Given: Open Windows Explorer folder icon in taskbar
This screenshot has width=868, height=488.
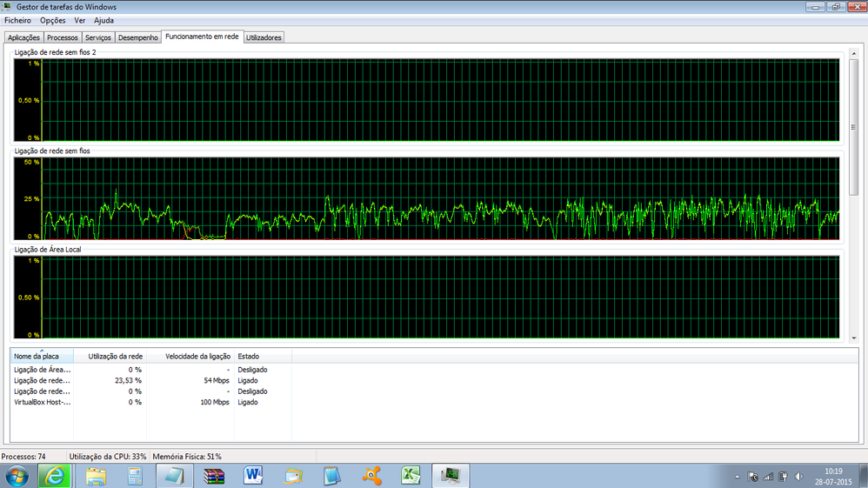Looking at the screenshot, I should [96, 476].
